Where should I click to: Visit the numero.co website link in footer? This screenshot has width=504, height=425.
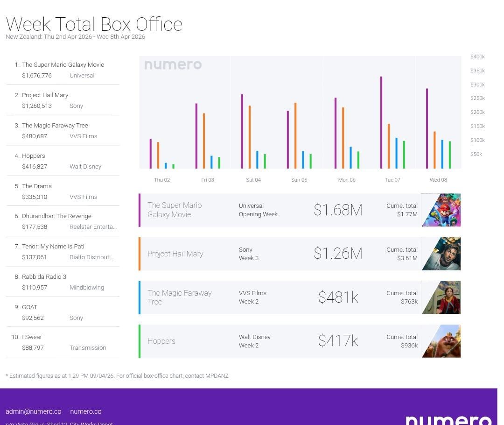tap(85, 411)
